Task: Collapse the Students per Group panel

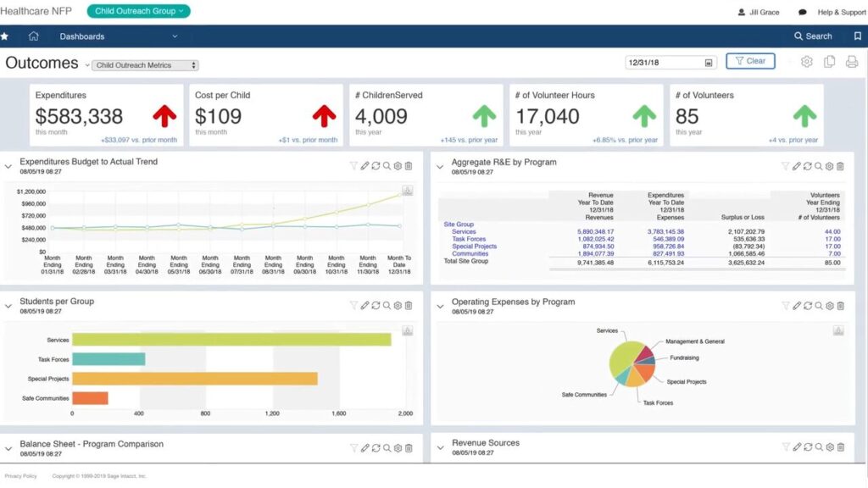Action: (x=8, y=306)
